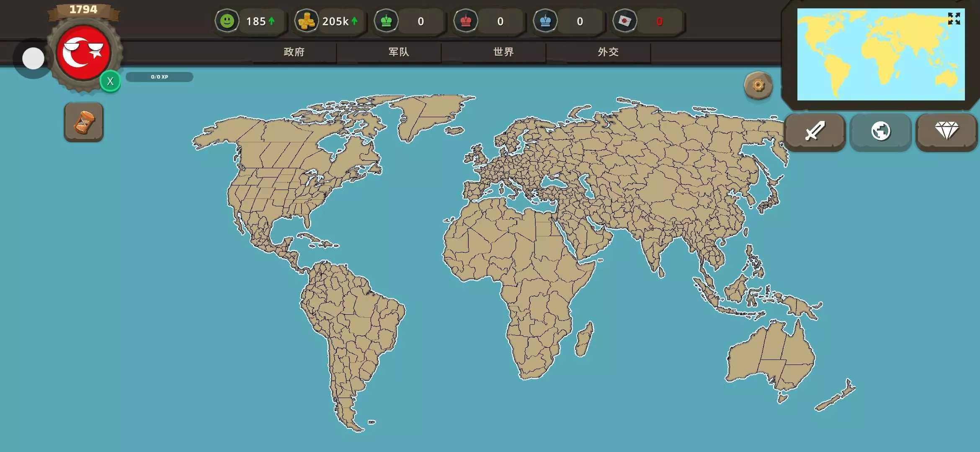Open the sword war mode button

pos(814,131)
